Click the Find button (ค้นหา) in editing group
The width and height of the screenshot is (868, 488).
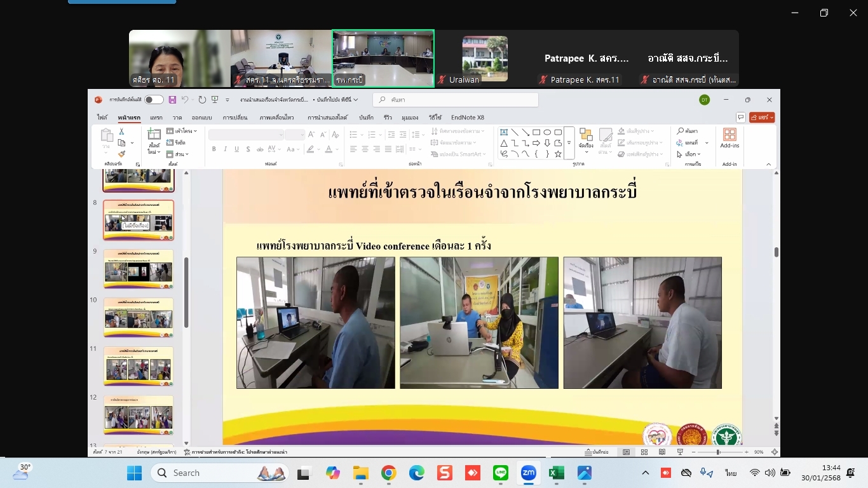tap(688, 131)
